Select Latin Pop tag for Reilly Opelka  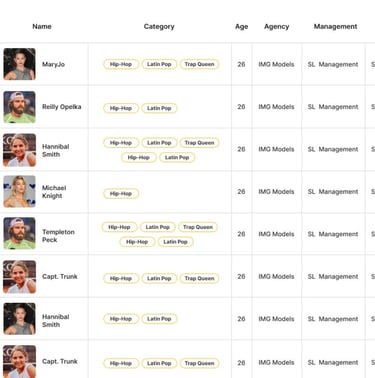coord(159,108)
